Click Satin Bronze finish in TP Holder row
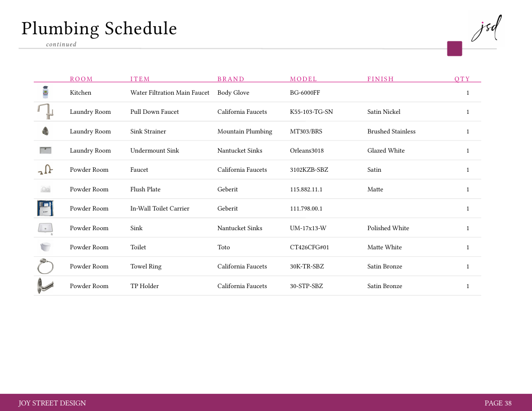This screenshot has width=532, height=411. [384, 286]
